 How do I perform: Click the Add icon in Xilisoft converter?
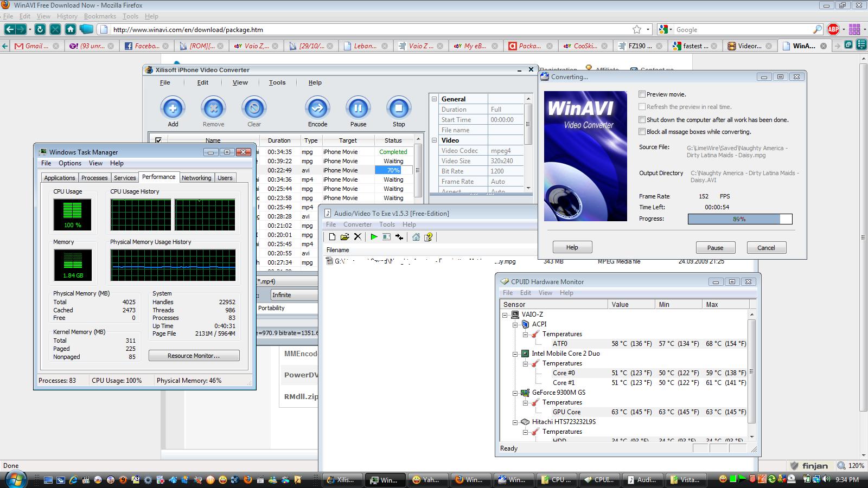(173, 108)
